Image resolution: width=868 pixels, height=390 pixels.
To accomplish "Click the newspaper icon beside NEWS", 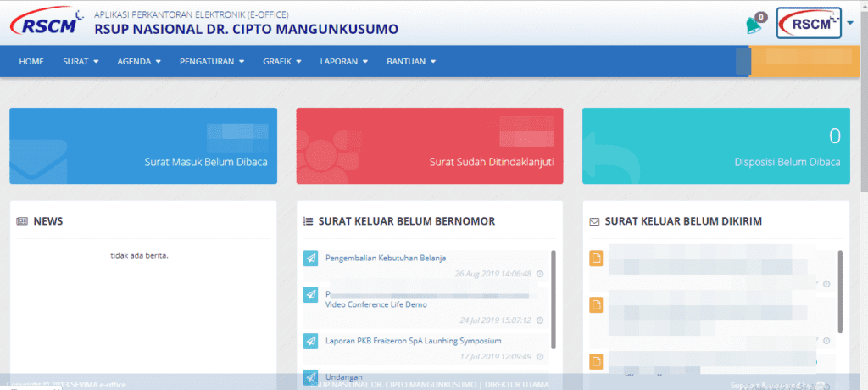I will pyautogui.click(x=22, y=221).
